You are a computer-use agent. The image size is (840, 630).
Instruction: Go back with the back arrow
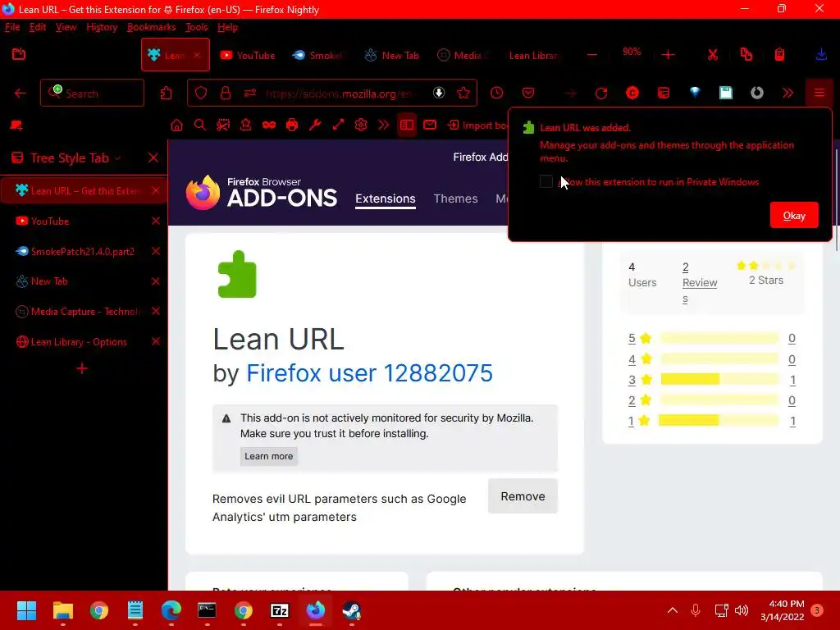click(x=21, y=94)
